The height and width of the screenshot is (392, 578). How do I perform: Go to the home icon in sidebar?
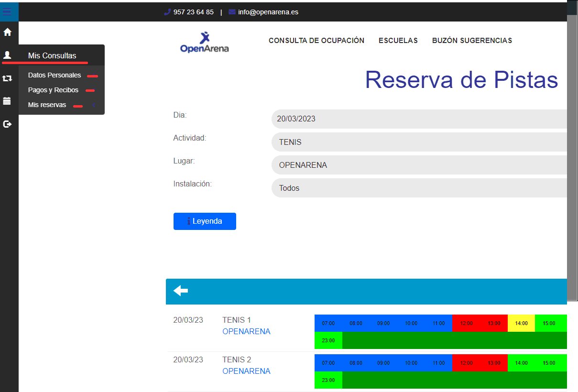coord(7,33)
